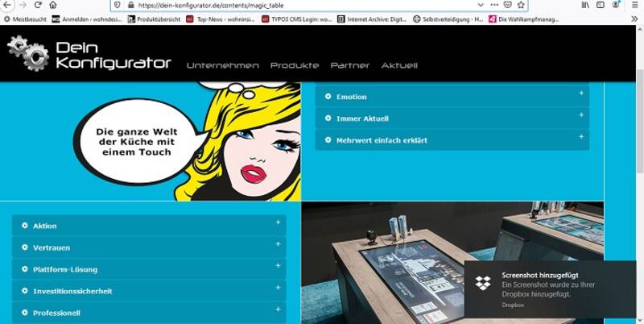The width and height of the screenshot is (644, 324).
Task: Open the Firefox hamburger application menu
Action: (635, 5)
